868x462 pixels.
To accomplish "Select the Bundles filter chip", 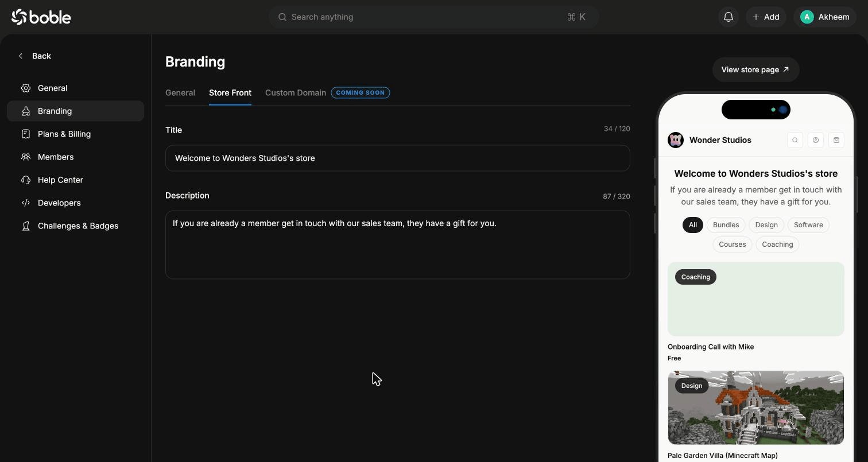I will coord(726,225).
